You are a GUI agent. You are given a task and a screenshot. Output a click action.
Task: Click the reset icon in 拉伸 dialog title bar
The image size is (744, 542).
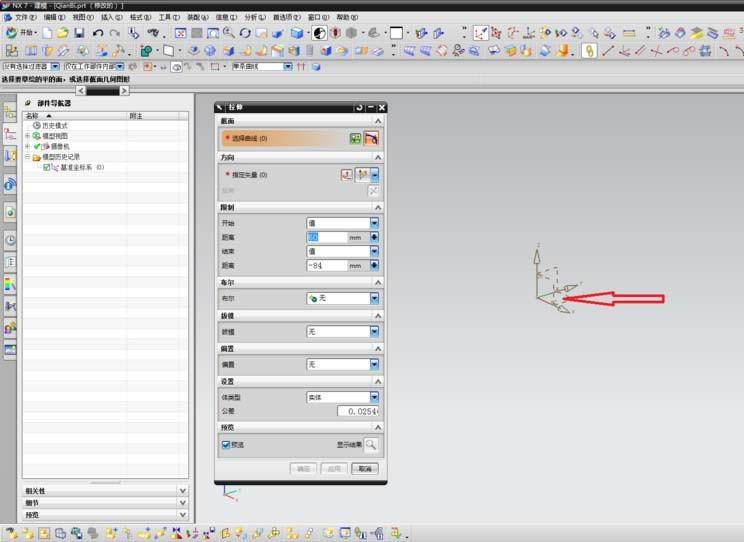pos(359,107)
